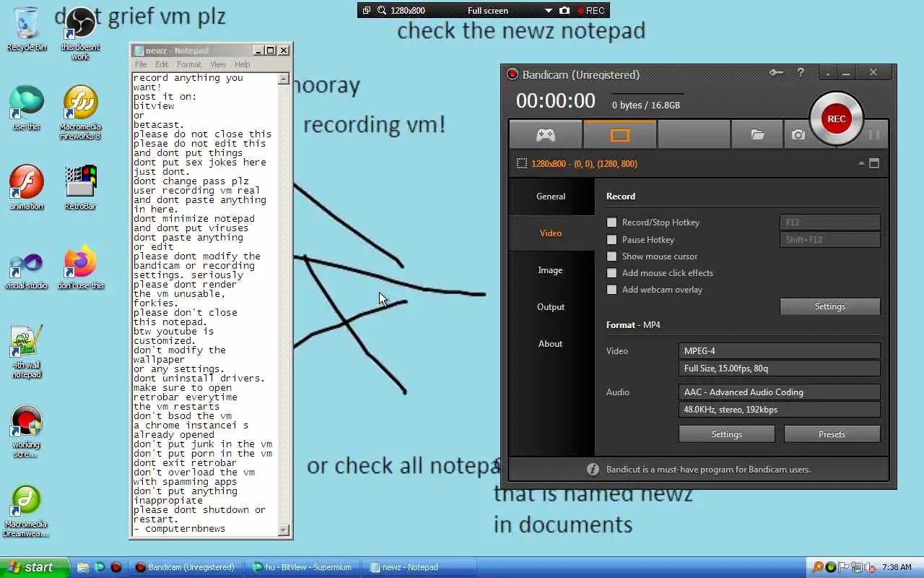Viewport: 924px width, 578px height.
Task: Open the Output tab in Bandicam
Action: pos(551,307)
